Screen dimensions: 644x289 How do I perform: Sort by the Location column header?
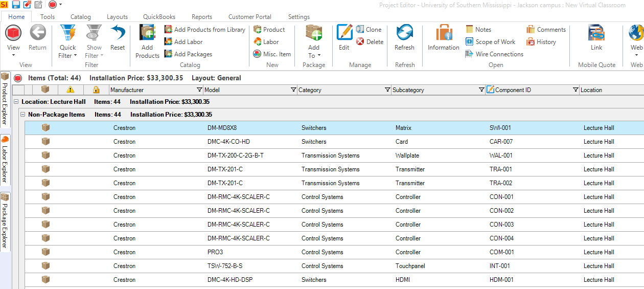click(611, 90)
